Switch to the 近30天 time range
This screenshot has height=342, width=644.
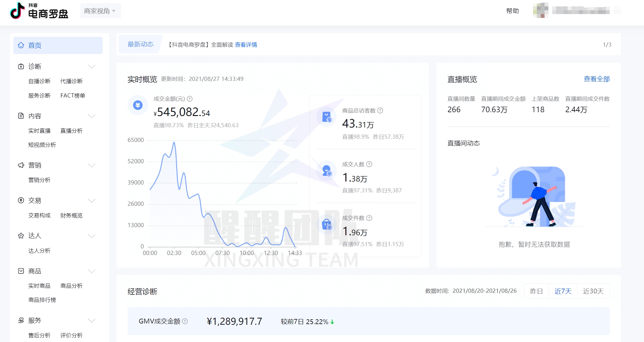[593, 291]
